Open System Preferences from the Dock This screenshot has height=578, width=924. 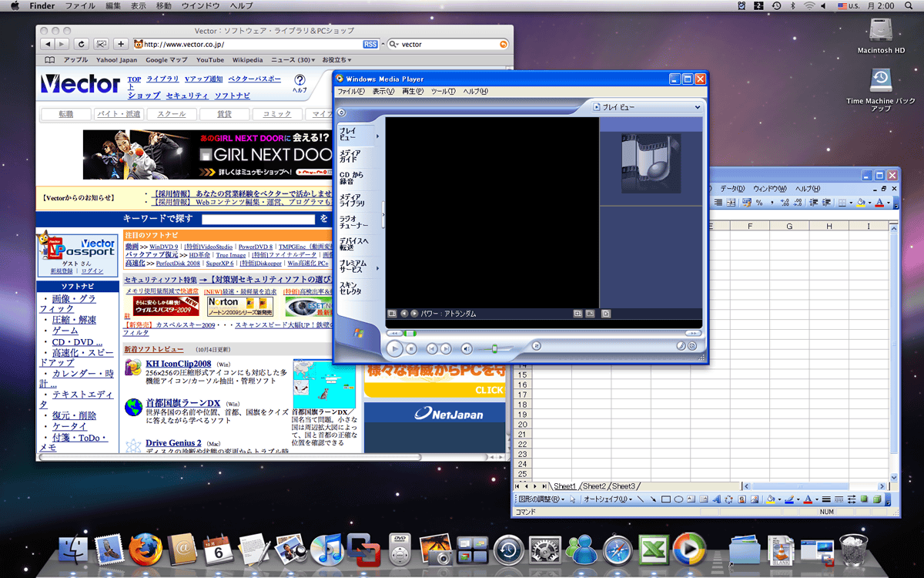(x=545, y=550)
